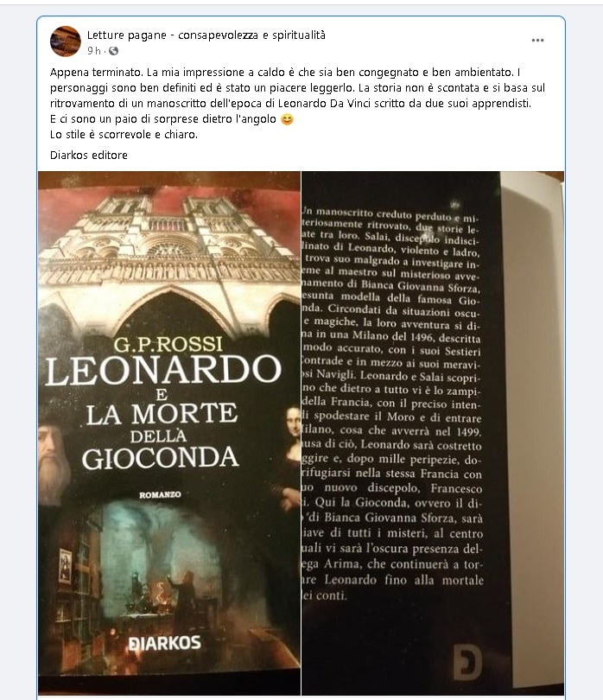Click the post text starting Appena terminato

click(298, 103)
